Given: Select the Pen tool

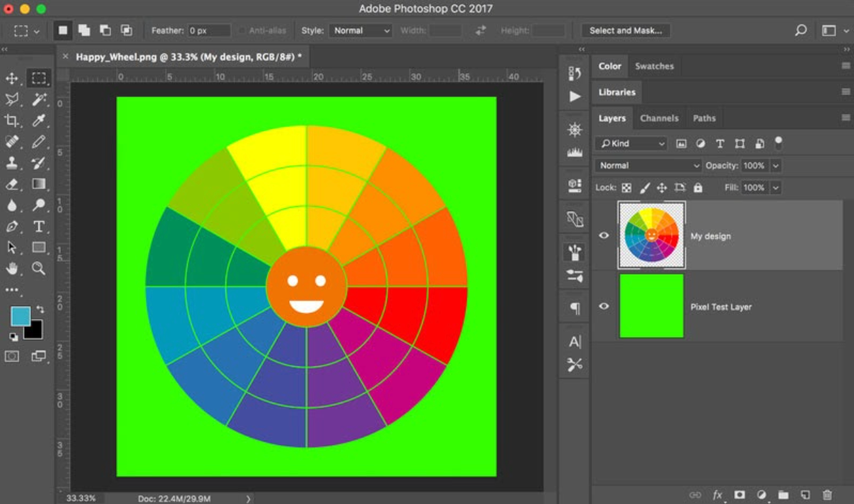Looking at the screenshot, I should pyautogui.click(x=12, y=227).
